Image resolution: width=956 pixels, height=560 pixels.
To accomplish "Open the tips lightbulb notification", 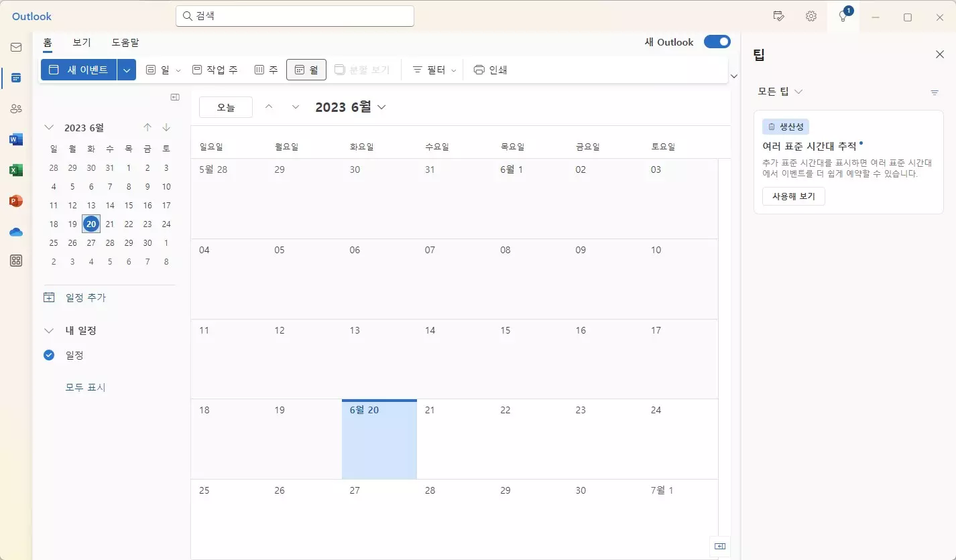I will [x=843, y=16].
